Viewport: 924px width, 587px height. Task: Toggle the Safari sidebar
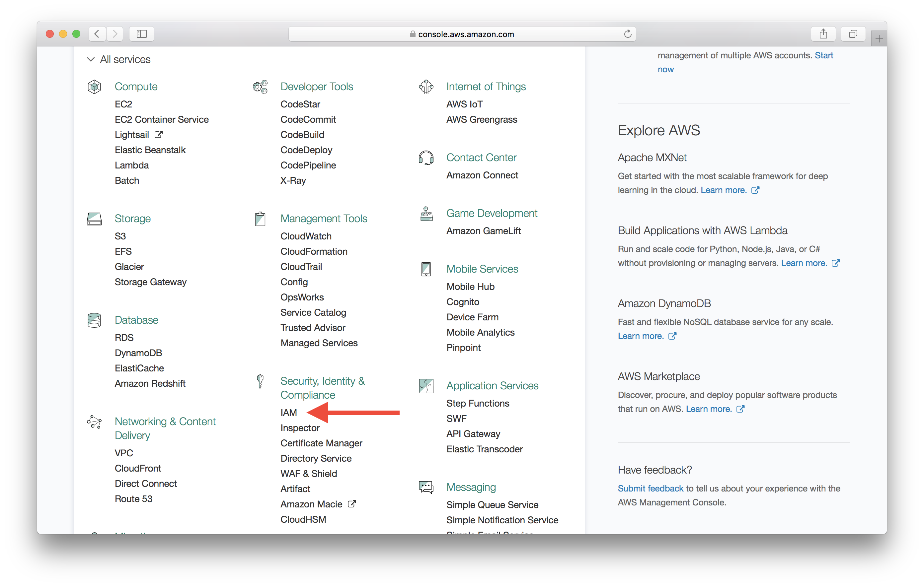142,34
